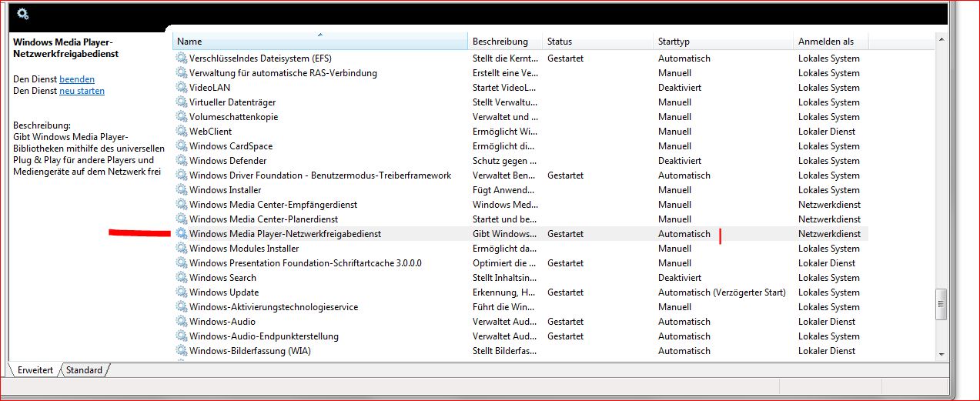Sort by the Starttyp column header
The height and width of the screenshot is (401, 980).
(x=723, y=42)
